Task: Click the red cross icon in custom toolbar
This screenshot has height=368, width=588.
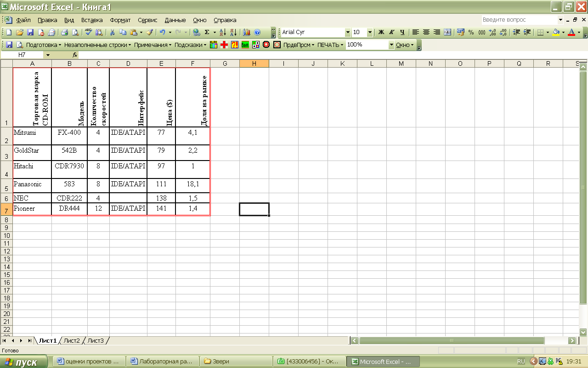Action: tap(224, 45)
